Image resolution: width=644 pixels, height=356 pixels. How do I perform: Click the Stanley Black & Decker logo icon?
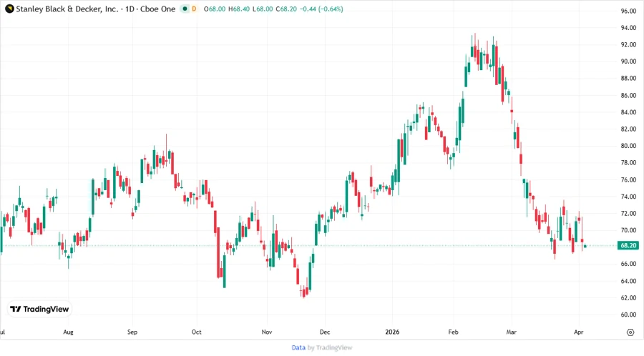9,9
